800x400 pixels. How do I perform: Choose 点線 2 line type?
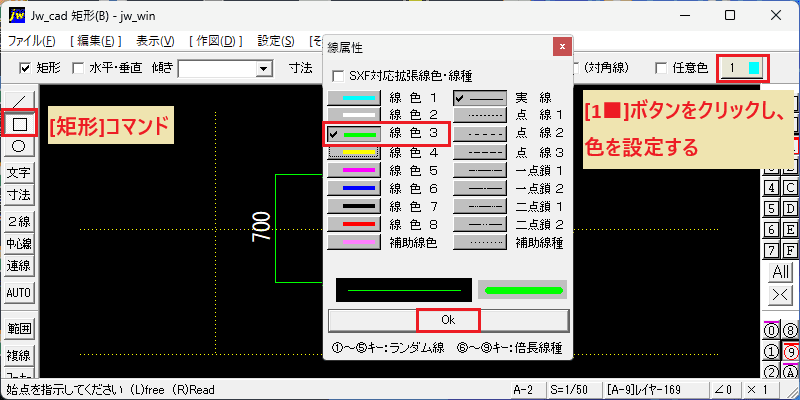480,134
